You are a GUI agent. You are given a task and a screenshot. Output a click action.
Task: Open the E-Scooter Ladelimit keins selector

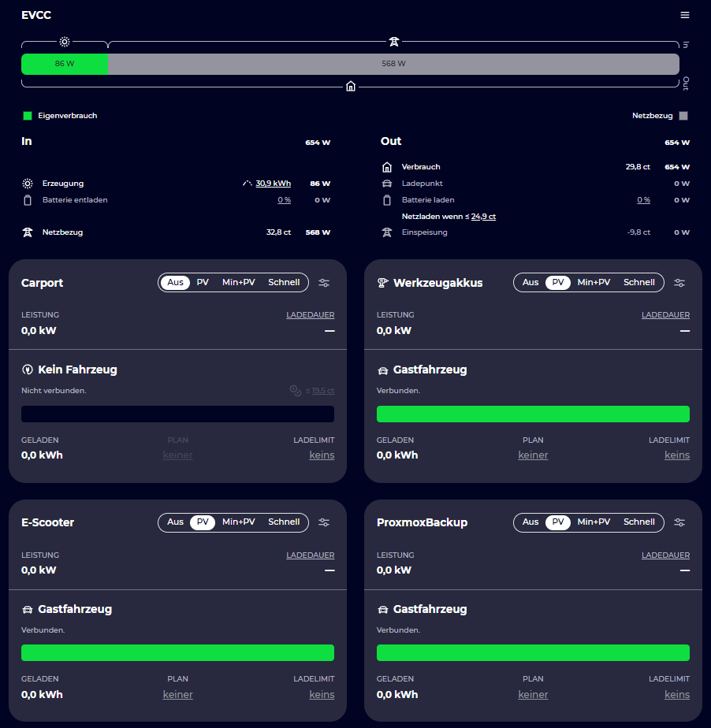coord(322,695)
